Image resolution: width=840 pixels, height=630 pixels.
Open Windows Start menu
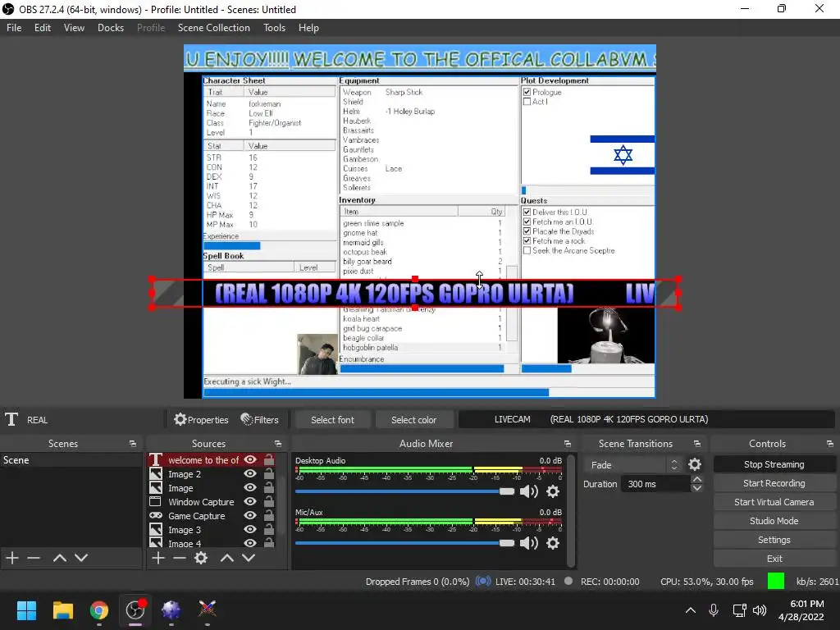[26, 609]
